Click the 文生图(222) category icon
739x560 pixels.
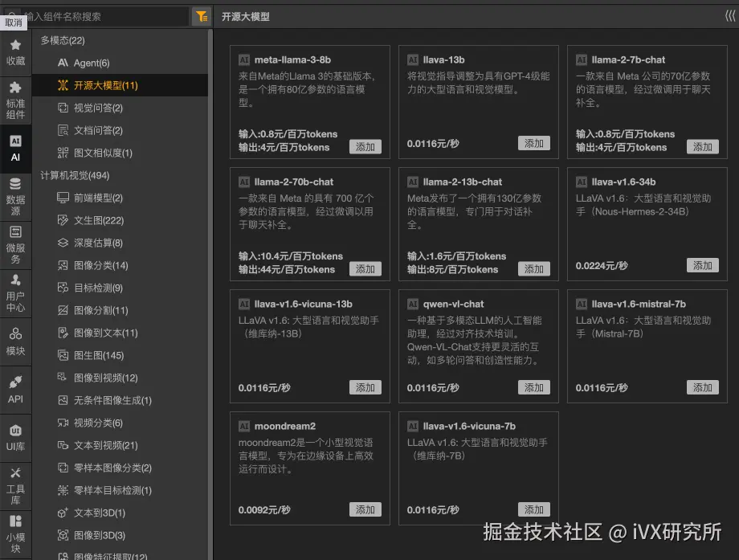click(x=63, y=220)
